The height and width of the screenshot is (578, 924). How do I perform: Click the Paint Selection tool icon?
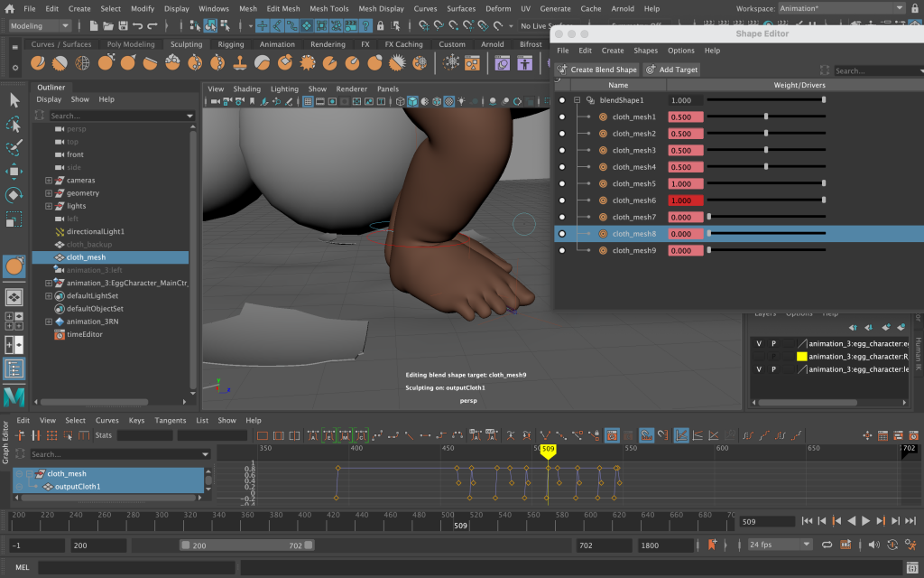(14, 147)
